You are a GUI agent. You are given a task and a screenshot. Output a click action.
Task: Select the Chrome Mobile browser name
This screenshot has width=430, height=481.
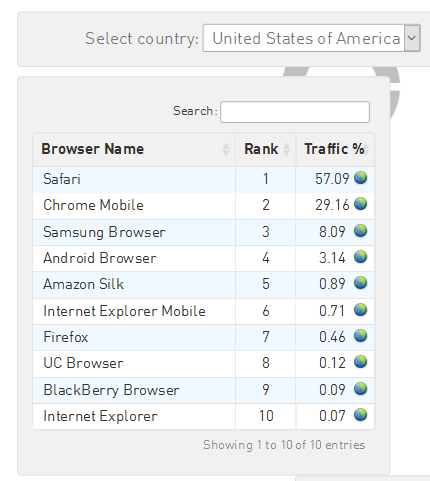93,205
